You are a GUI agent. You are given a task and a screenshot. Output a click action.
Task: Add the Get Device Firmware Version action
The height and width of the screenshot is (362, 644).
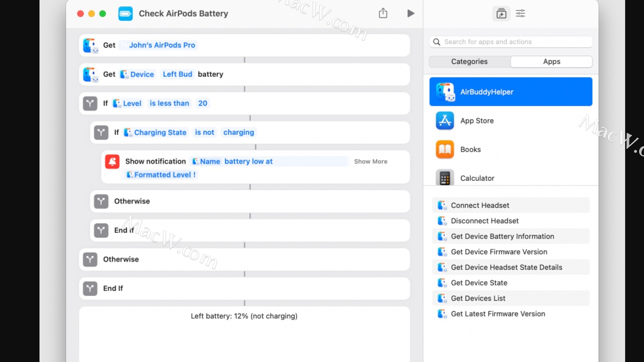pos(511,252)
